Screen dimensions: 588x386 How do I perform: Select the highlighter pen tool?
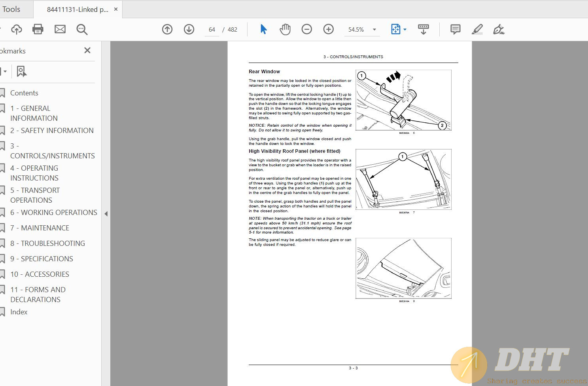click(477, 29)
